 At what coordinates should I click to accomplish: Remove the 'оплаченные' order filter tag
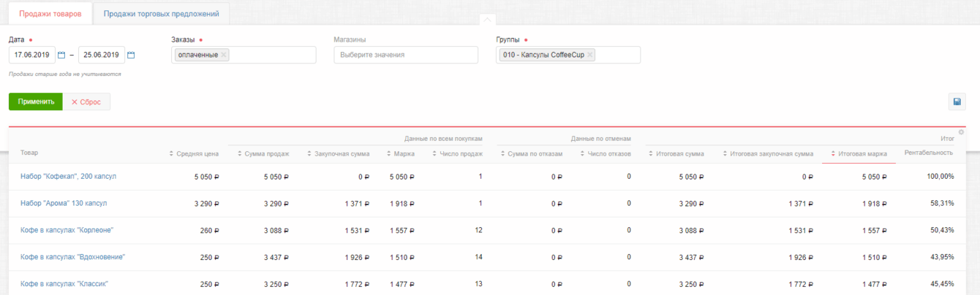tap(224, 55)
